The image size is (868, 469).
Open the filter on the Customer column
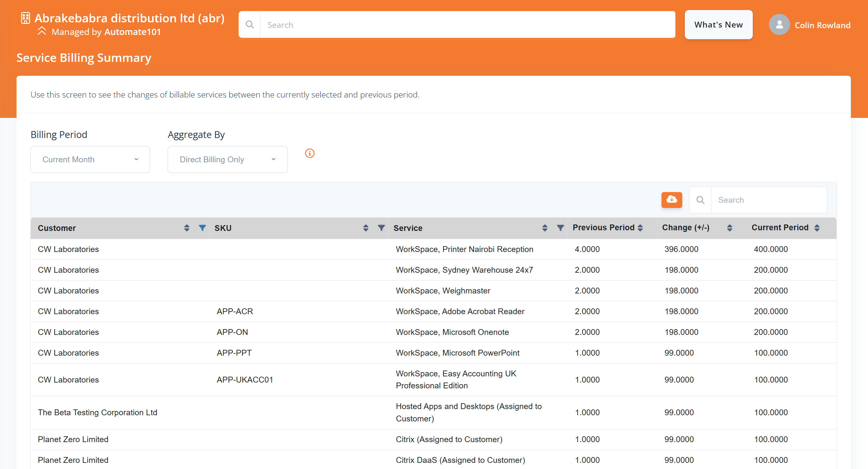[202, 228]
